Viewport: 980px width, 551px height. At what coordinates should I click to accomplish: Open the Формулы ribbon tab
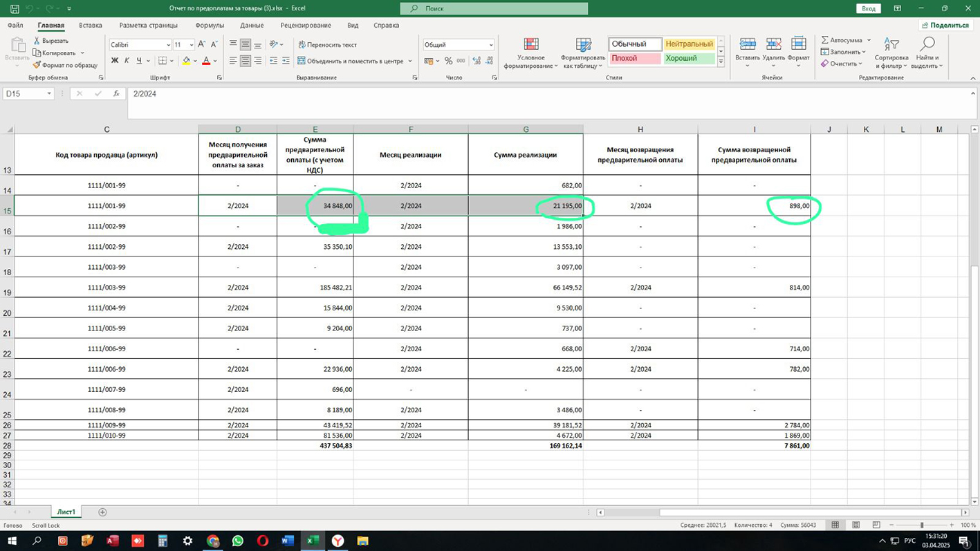[x=210, y=26]
